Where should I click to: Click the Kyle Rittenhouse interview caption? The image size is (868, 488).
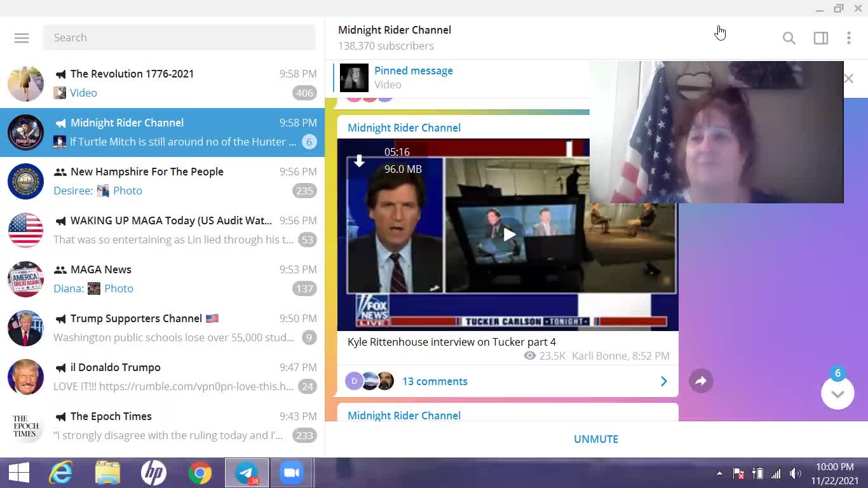click(x=452, y=342)
